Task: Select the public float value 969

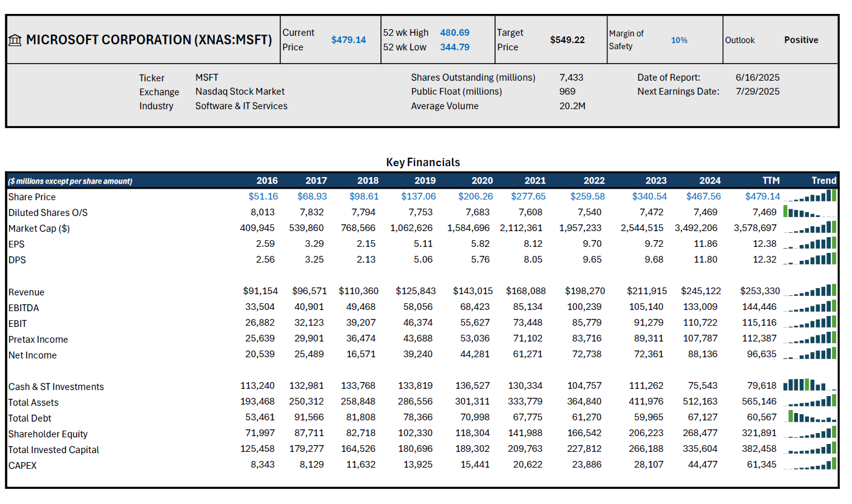Action: pyautogui.click(x=567, y=92)
